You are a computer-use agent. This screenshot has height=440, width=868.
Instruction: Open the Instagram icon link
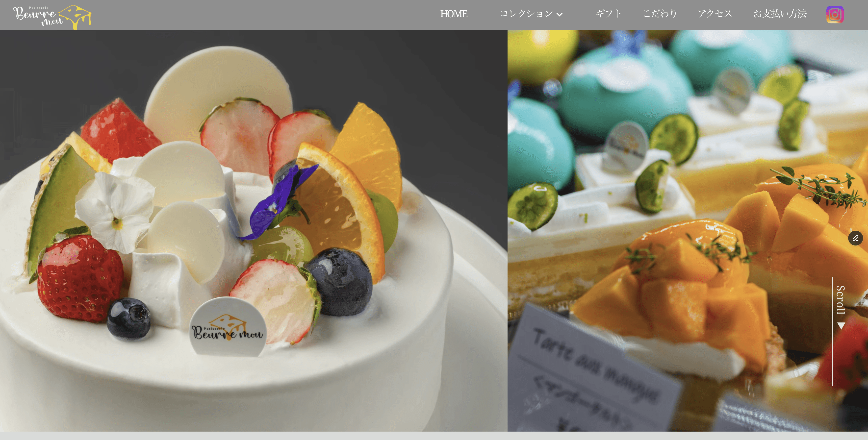(835, 15)
